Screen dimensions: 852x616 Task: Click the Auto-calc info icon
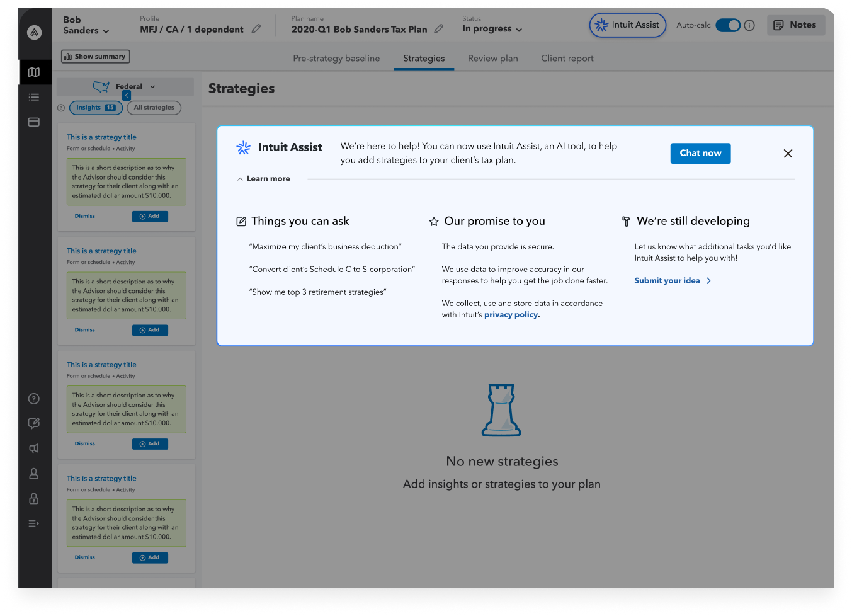coord(749,25)
